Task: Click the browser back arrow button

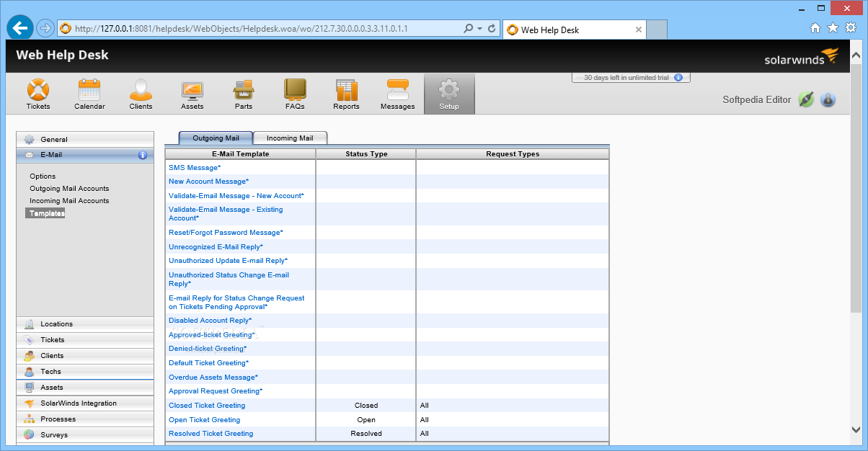Action: (20, 28)
